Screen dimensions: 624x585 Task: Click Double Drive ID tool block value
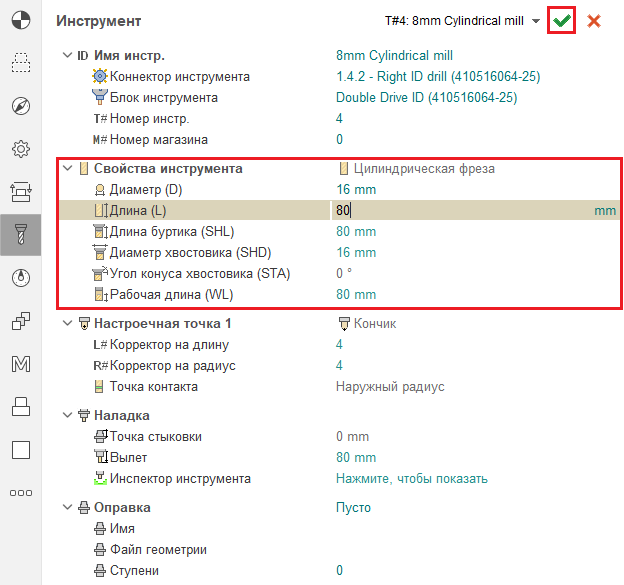click(426, 98)
